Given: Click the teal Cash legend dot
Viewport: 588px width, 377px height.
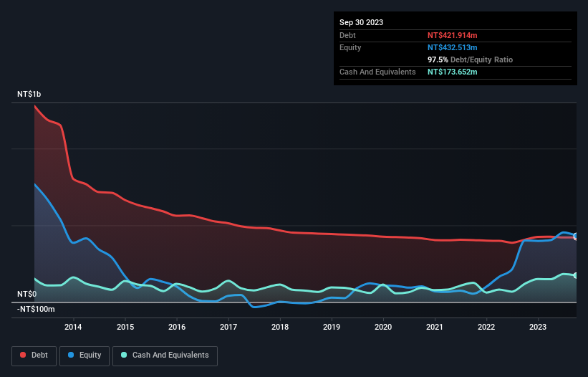Looking at the screenshot, I should [124, 355].
